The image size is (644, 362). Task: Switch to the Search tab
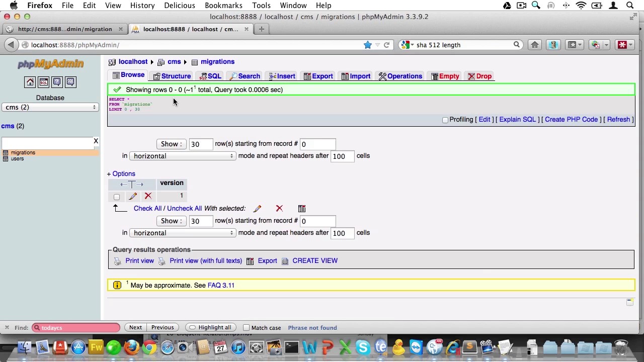click(x=245, y=76)
